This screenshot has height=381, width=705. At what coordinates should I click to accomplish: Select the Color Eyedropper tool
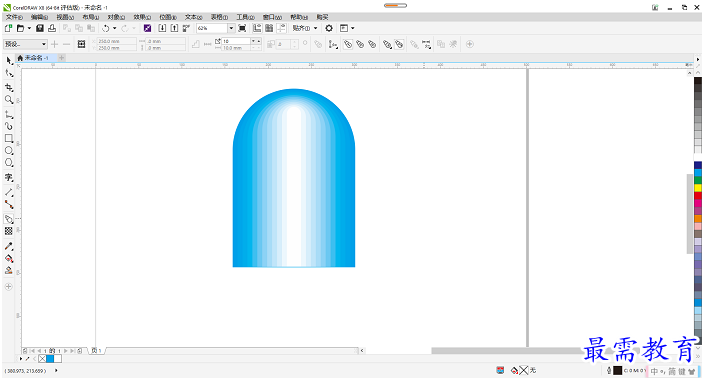(9, 246)
